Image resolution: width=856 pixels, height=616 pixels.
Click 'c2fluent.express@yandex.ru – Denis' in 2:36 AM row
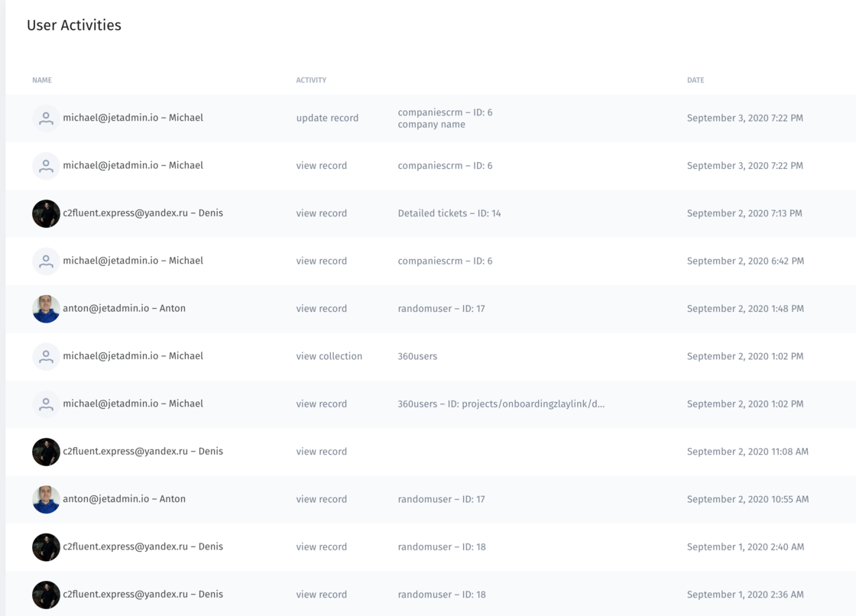click(x=143, y=594)
